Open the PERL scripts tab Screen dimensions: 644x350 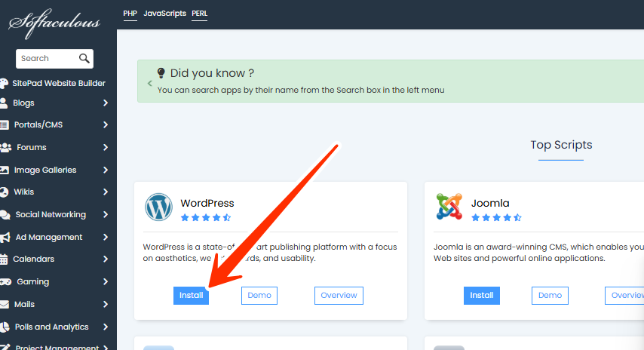click(x=200, y=14)
